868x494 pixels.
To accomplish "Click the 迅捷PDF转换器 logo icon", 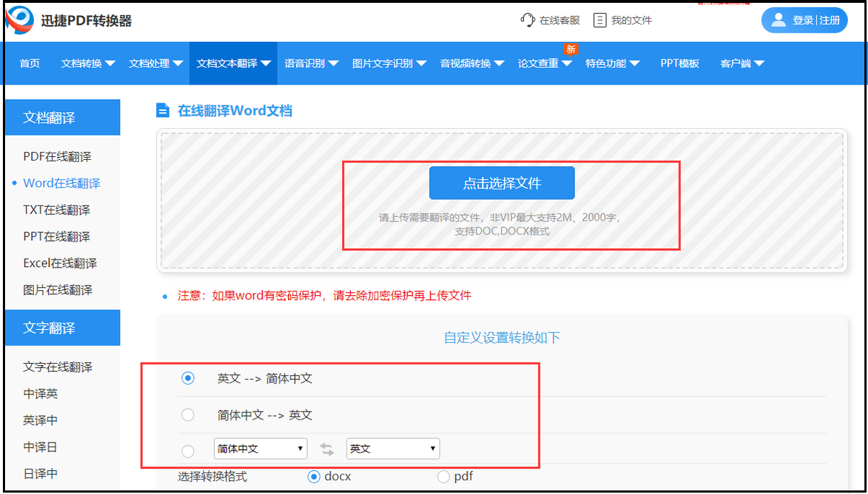I will pyautogui.click(x=20, y=20).
